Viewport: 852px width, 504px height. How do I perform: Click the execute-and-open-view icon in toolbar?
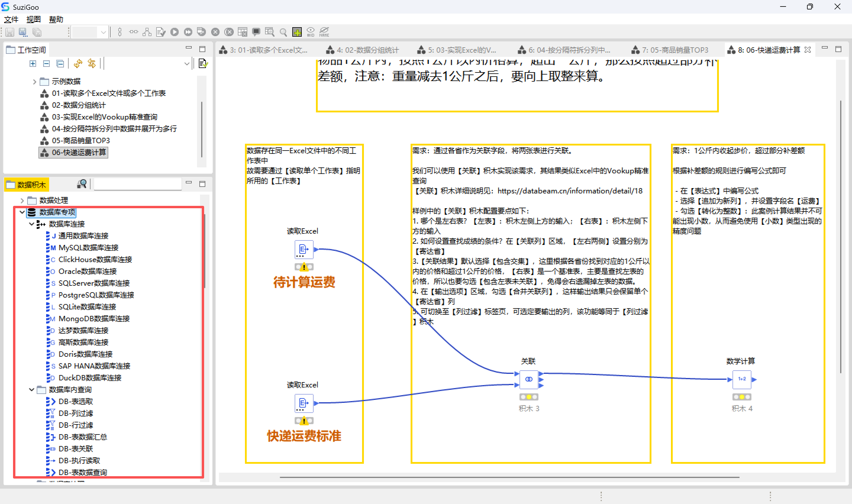pos(201,32)
